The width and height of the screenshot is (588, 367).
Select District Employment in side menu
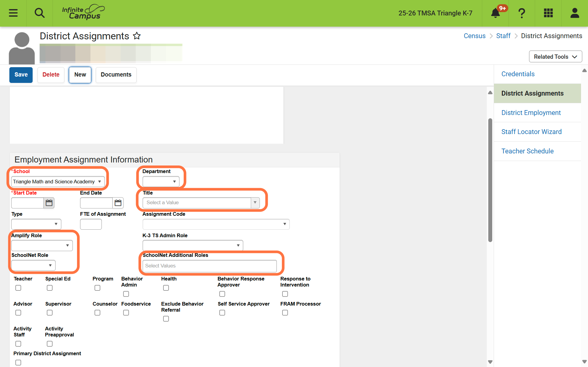click(x=531, y=113)
